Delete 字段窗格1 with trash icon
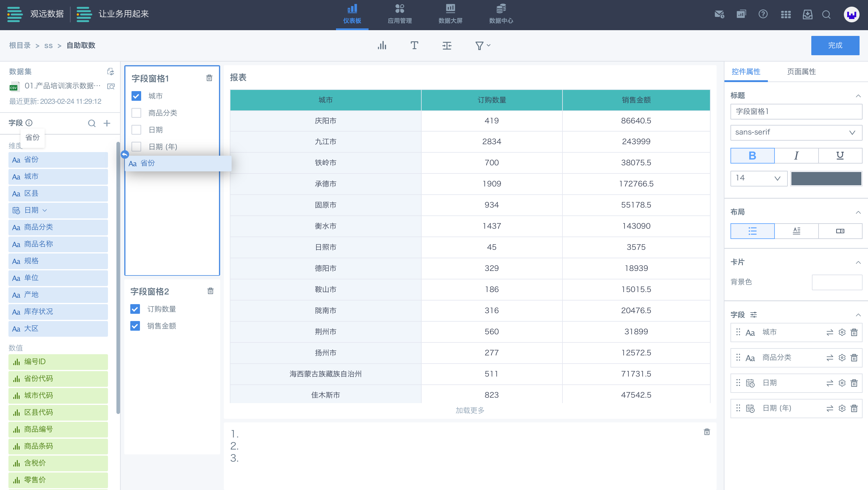This screenshot has height=490, width=868. tap(209, 78)
